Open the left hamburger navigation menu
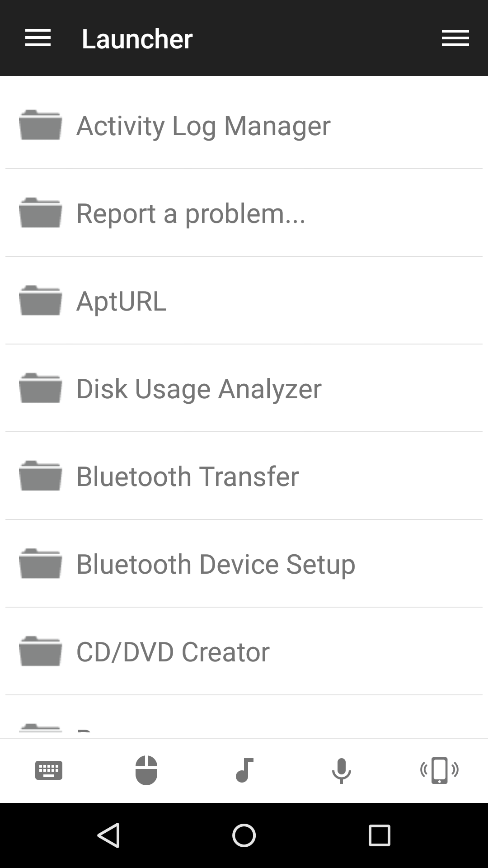Viewport: 488px width, 868px height. tap(38, 38)
